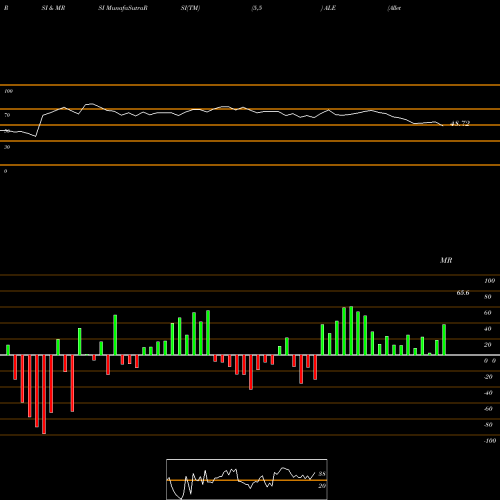Click the 'SI MunafaSutraR' header text
The image size is (500, 500).
123,8
